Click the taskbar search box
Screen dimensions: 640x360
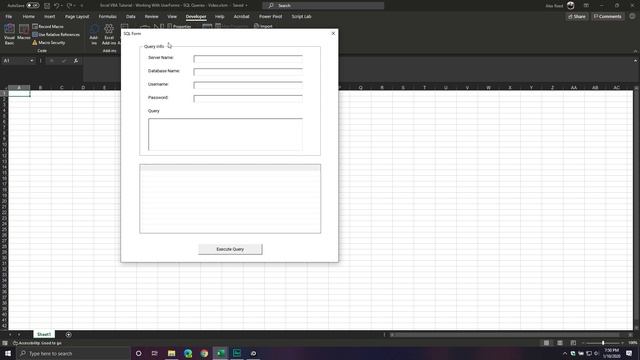pyautogui.click(x=73, y=353)
